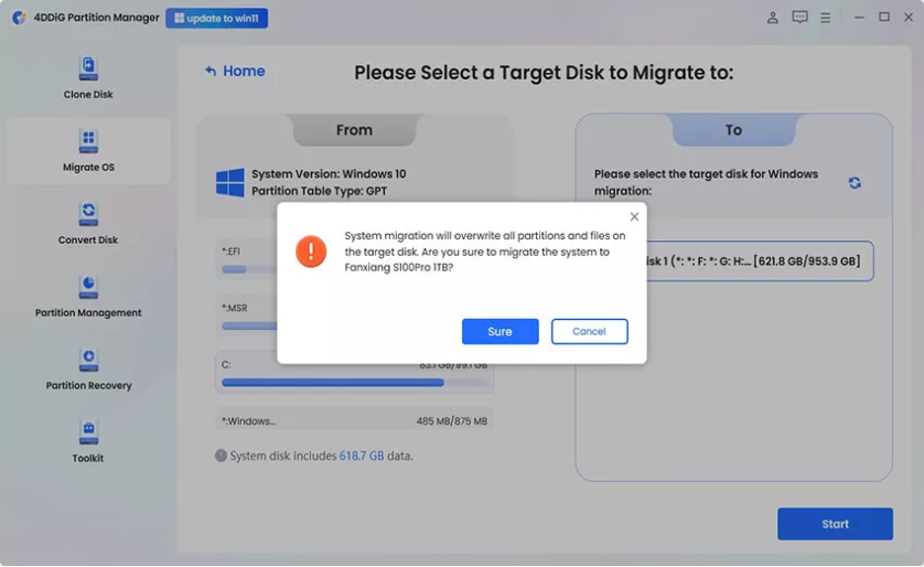Click the 4DDiG app logo
The width and height of the screenshot is (924, 567).
[19, 18]
